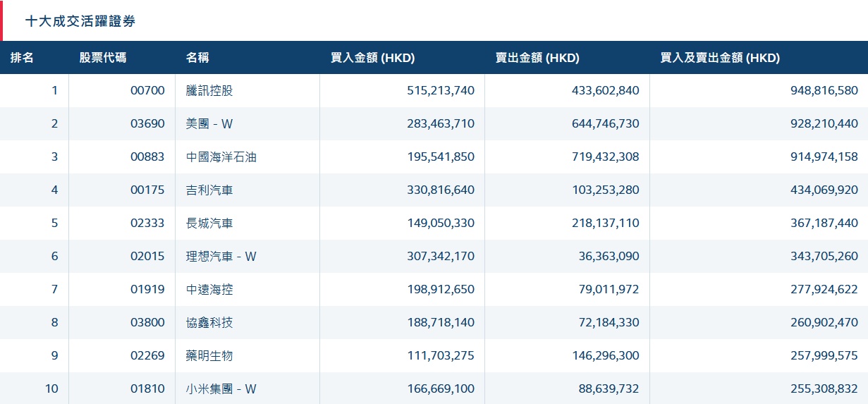Screen dimensions: 868x404
Task: Select total turnover 914,974,158
Action: point(824,157)
